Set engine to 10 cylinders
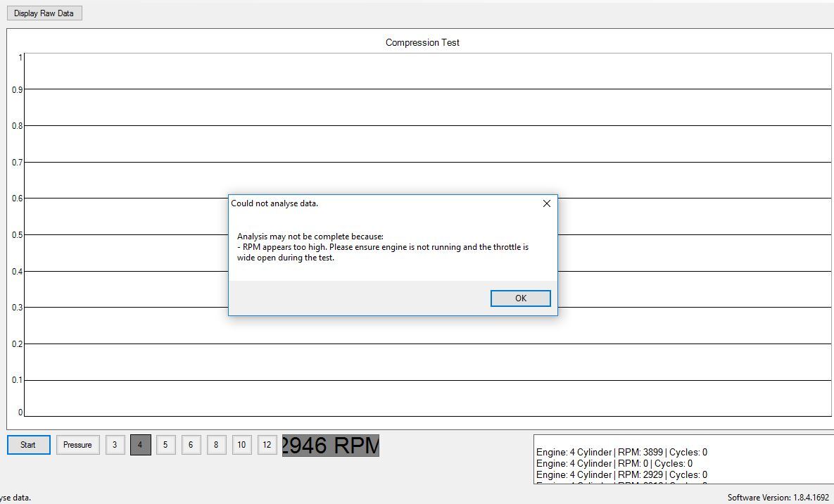Viewport: 834px width, 504px height. (x=241, y=445)
